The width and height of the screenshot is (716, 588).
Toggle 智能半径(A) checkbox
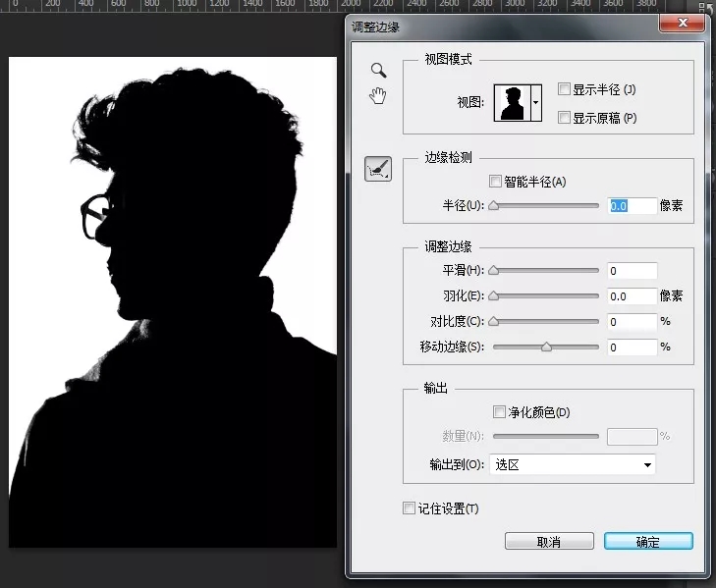[x=495, y=182]
